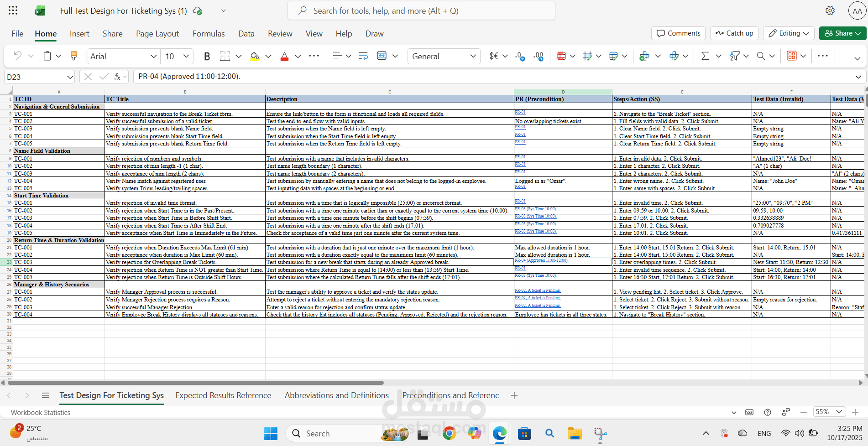Click zoom out minus button
The width and height of the screenshot is (868, 446).
pos(804,412)
